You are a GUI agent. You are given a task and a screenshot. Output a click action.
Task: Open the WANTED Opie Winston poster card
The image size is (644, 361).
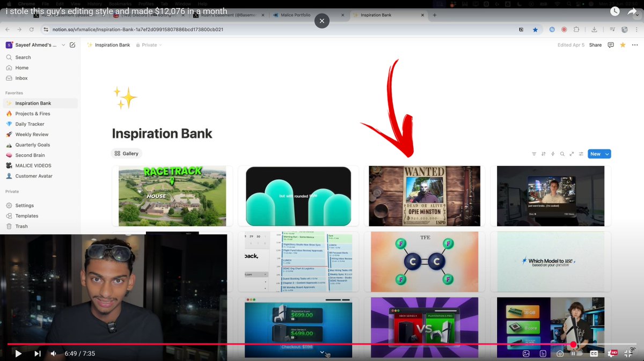coord(425,196)
